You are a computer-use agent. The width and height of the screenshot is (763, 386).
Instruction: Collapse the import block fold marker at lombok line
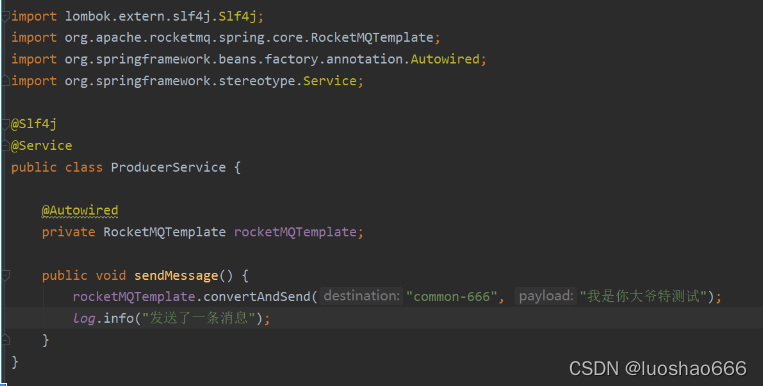5,17
